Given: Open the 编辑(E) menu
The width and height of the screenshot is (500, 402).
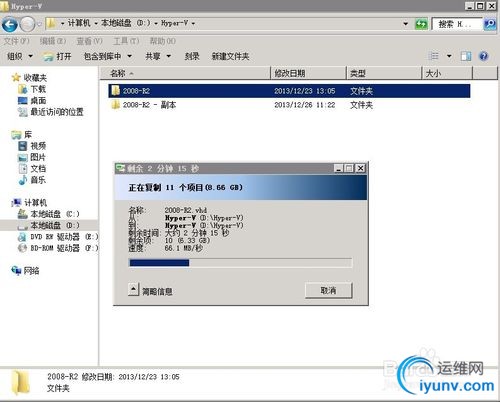Looking at the screenshot, I should click(53, 41).
